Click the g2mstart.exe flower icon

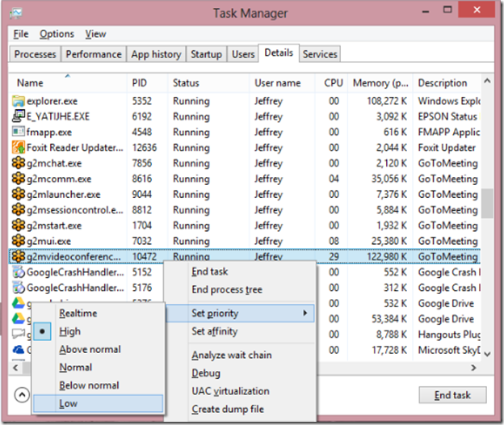(x=19, y=225)
